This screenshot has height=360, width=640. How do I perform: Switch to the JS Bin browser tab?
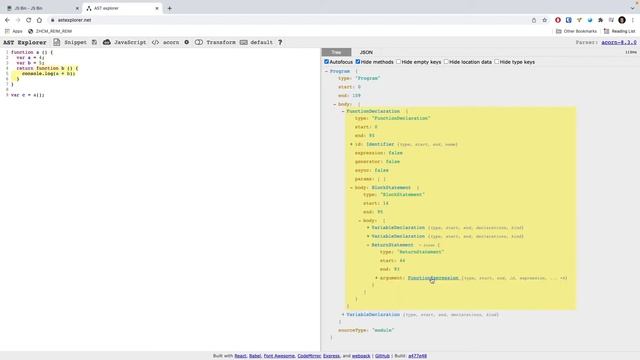tap(41, 8)
